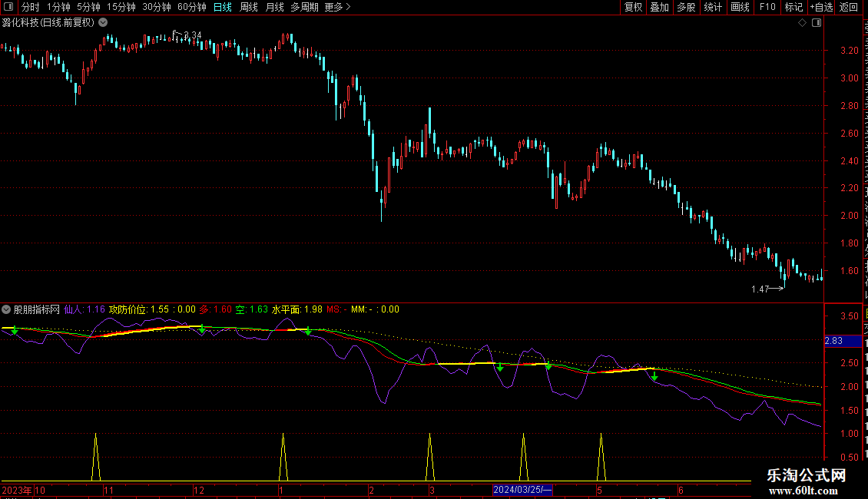868x499 pixels.
Task: Click the 3.34 high price label
Action: pyautogui.click(x=193, y=35)
